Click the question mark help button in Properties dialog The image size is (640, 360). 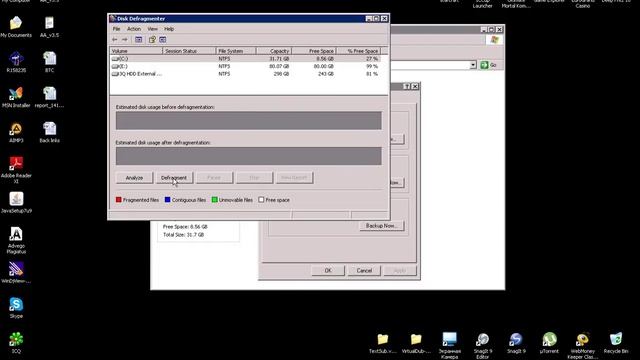tap(407, 87)
